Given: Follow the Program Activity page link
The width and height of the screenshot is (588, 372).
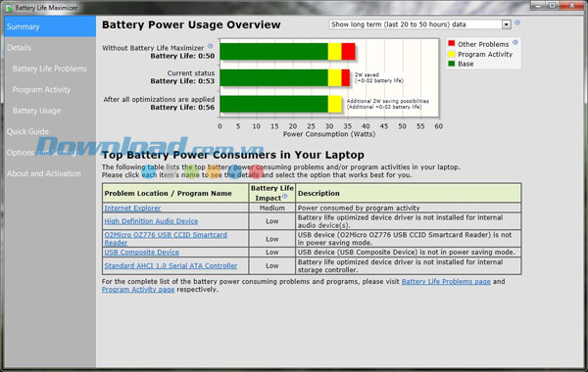Looking at the screenshot, I should (138, 289).
